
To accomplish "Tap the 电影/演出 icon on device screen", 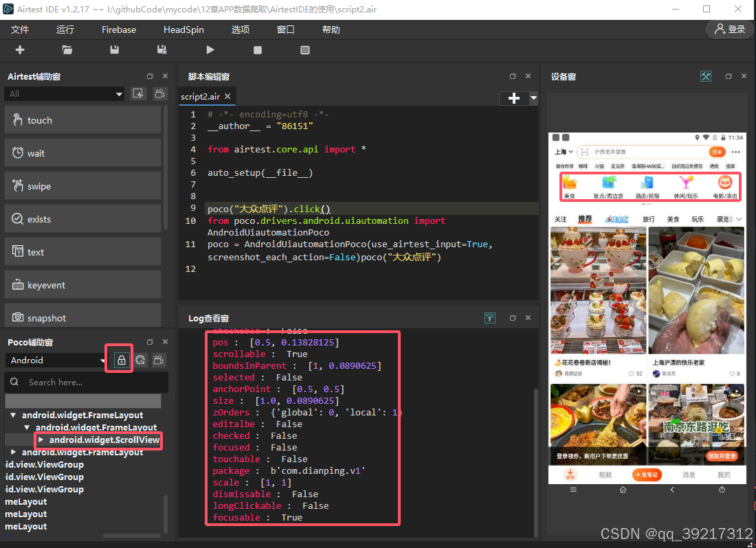I will [x=725, y=187].
